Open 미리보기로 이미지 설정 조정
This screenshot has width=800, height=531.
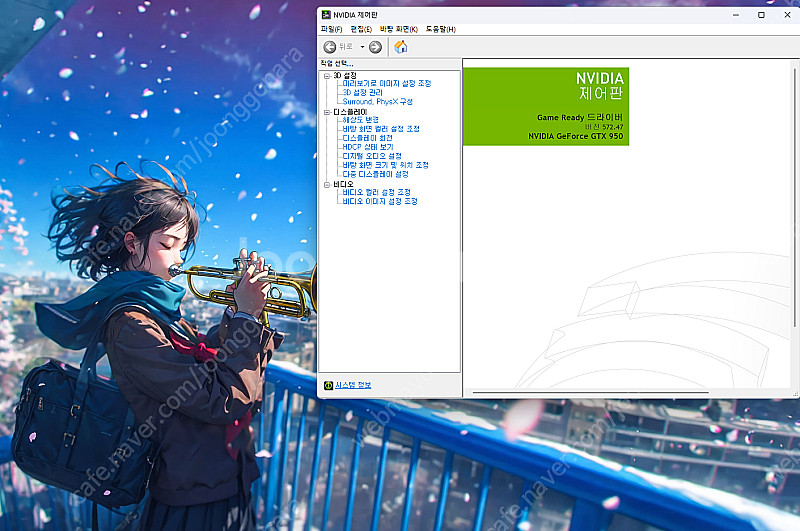[387, 83]
